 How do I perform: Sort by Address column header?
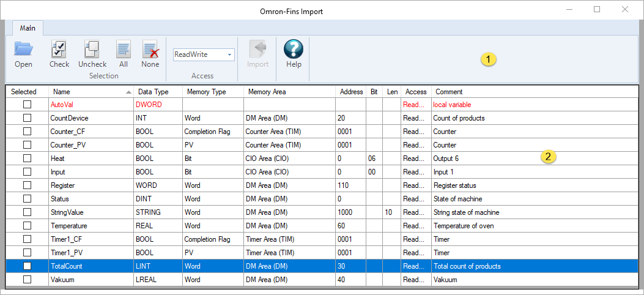pos(351,92)
